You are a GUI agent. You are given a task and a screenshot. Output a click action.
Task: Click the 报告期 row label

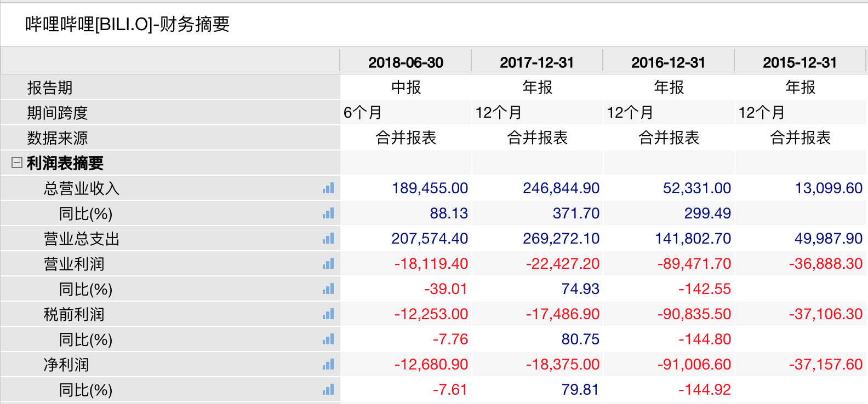[50, 88]
